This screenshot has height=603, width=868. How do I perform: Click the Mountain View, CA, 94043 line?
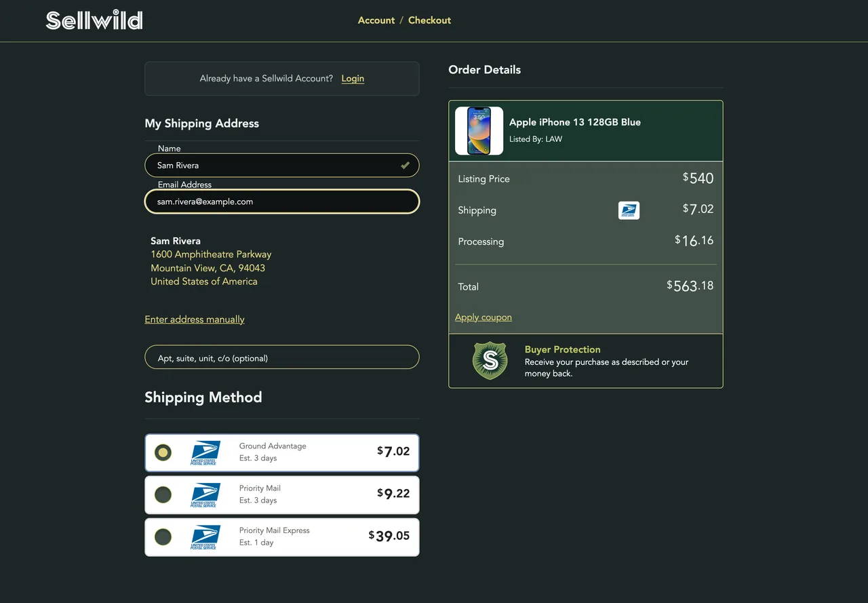[x=208, y=268]
